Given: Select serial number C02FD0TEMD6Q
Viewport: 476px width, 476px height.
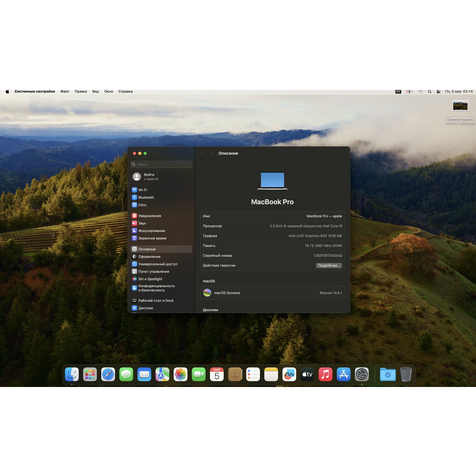Looking at the screenshot, I should pos(328,256).
